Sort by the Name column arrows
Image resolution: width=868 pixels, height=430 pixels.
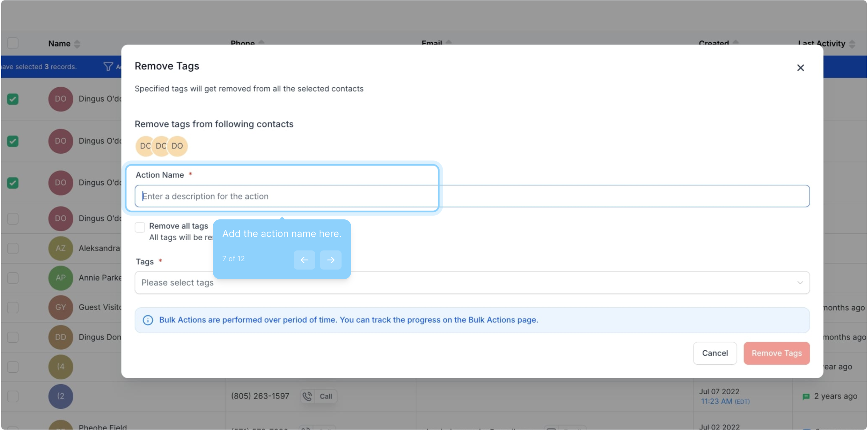(77, 44)
